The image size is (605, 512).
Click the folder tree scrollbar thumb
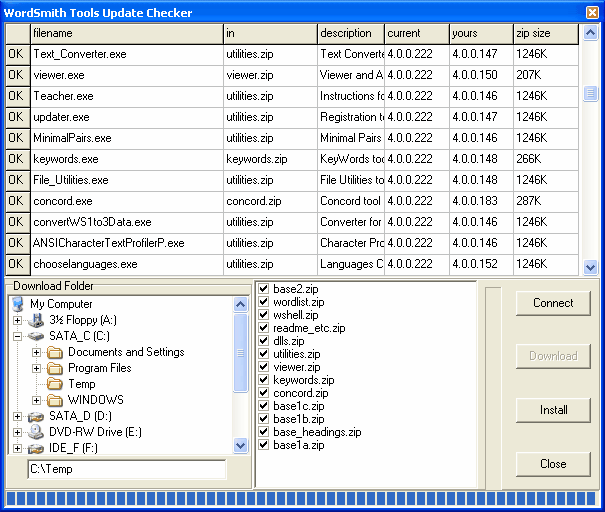tap(240, 353)
